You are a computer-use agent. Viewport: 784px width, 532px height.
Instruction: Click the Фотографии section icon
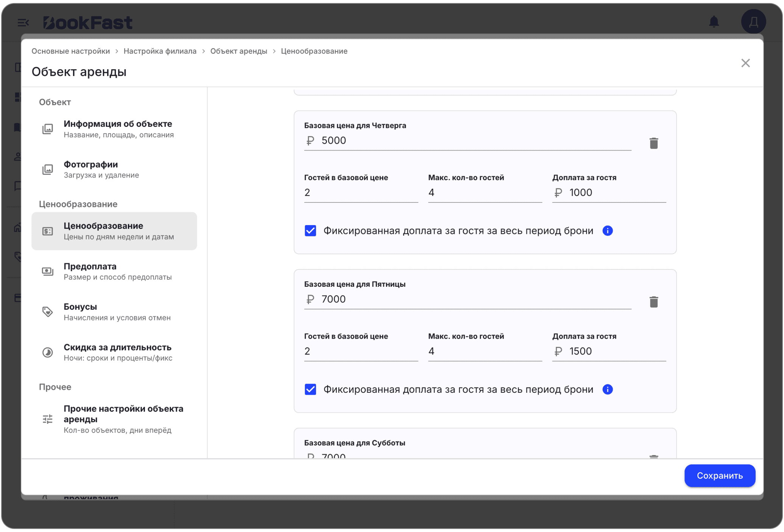pos(47,170)
